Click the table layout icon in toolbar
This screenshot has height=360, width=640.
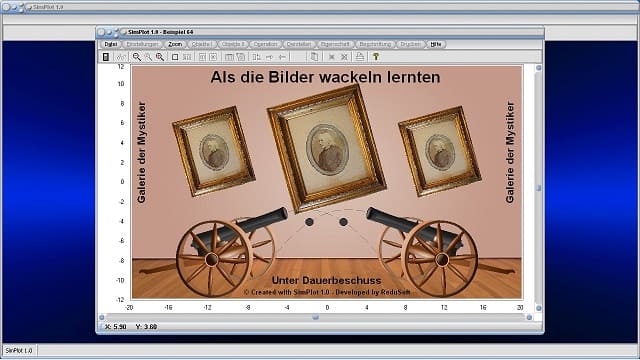coord(229,57)
